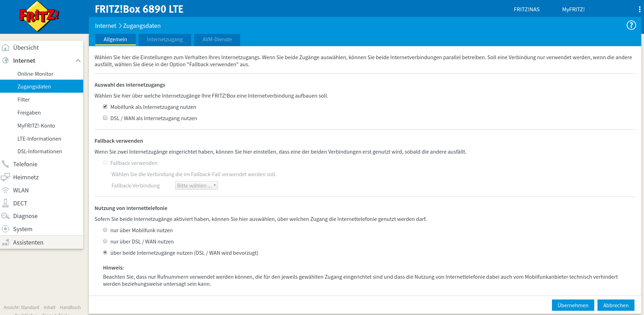Open the three-dot menu in header
Viewport: 644px width, 315px height.
tap(639, 10)
